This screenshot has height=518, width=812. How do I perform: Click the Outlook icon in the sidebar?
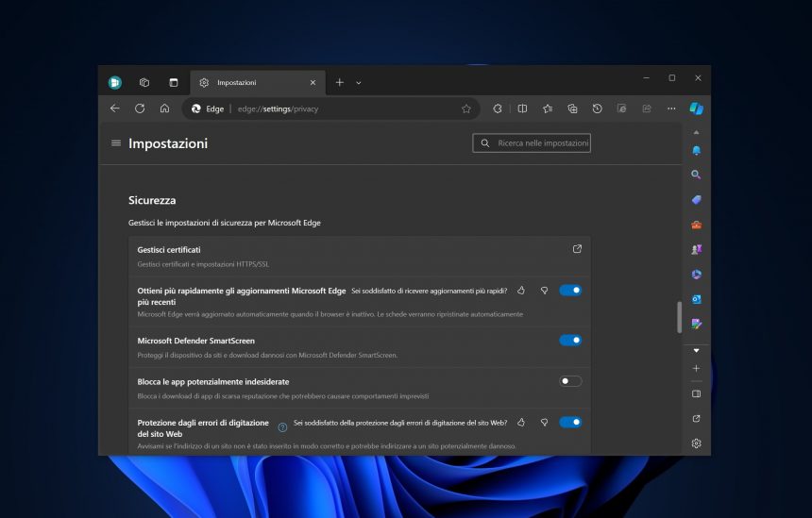(x=697, y=299)
